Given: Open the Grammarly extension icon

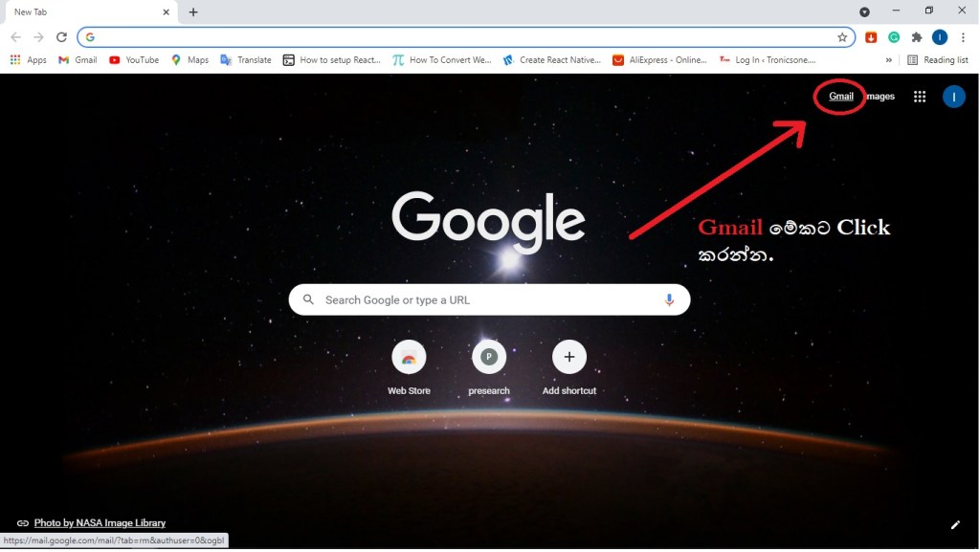Looking at the screenshot, I should point(894,37).
